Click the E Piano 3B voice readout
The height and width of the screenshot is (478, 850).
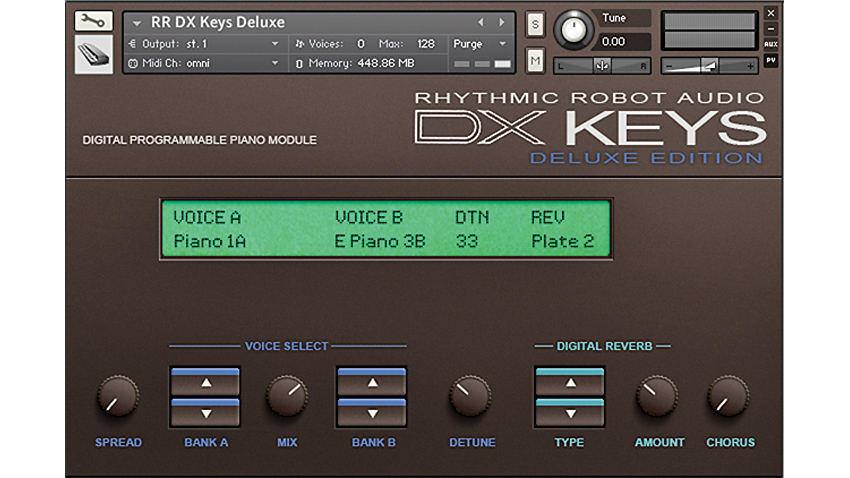point(380,241)
